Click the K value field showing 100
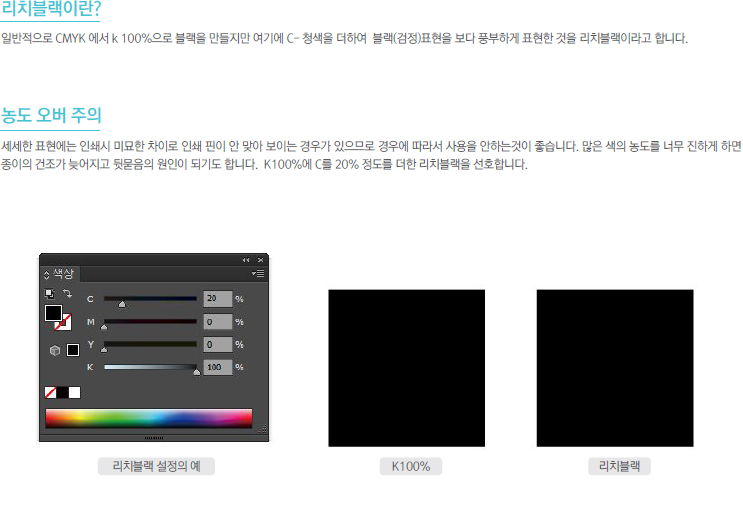Viewport: 743px width, 530px height. 217,367
